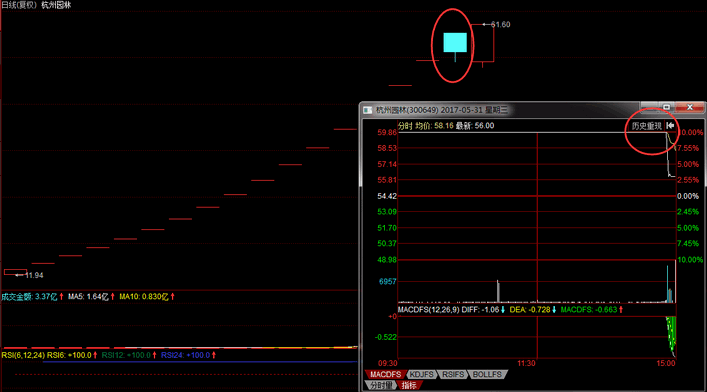The width and height of the screenshot is (707, 392).
Task: Switch to the 分时量 tab
Action: (381, 385)
